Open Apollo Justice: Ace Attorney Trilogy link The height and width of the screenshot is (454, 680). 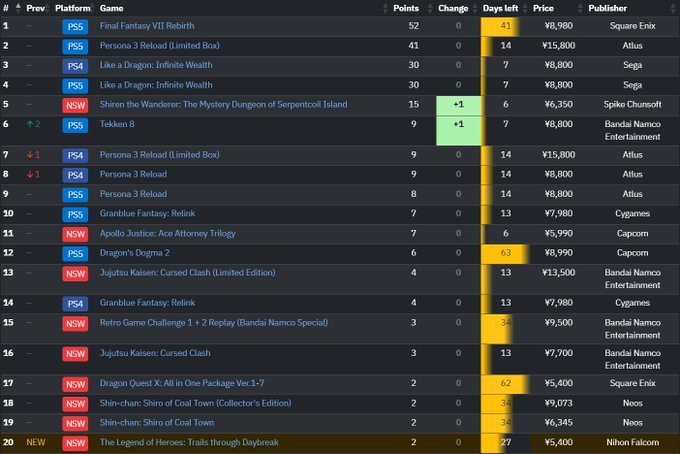click(x=167, y=233)
